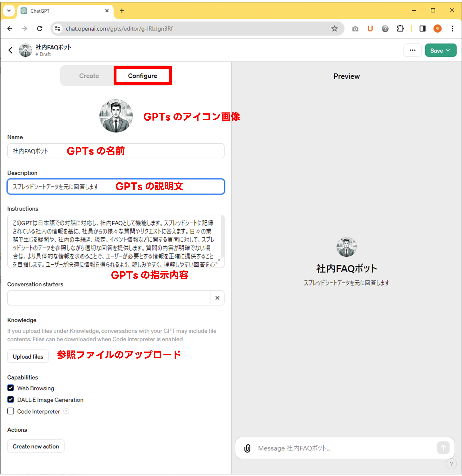Bookmark the page with the star icon
Screen dimensions: 462x476
tap(334, 28)
